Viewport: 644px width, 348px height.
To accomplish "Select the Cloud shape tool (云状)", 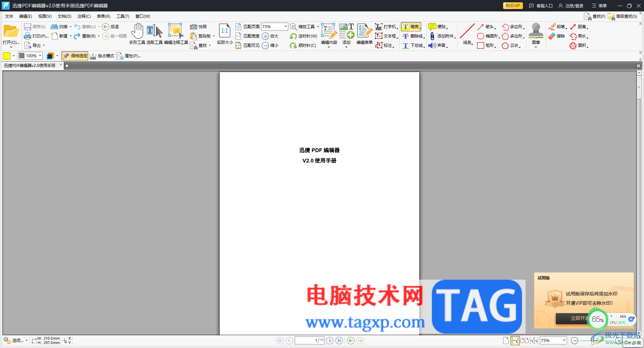I will click(x=511, y=46).
